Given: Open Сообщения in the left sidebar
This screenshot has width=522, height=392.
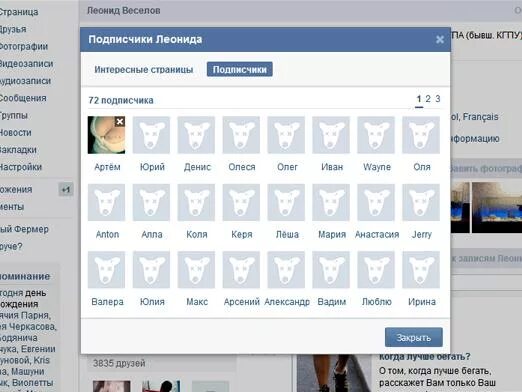Looking at the screenshot, I should 23,98.
